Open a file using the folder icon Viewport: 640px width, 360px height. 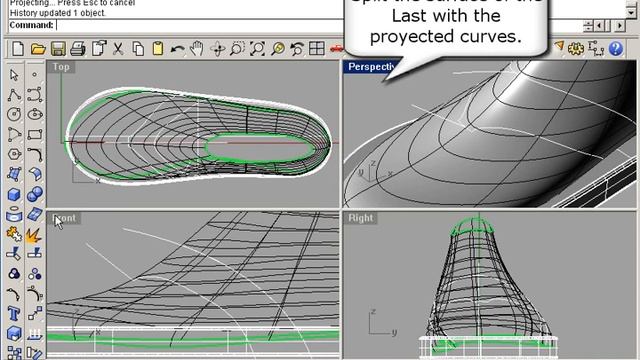(38, 49)
